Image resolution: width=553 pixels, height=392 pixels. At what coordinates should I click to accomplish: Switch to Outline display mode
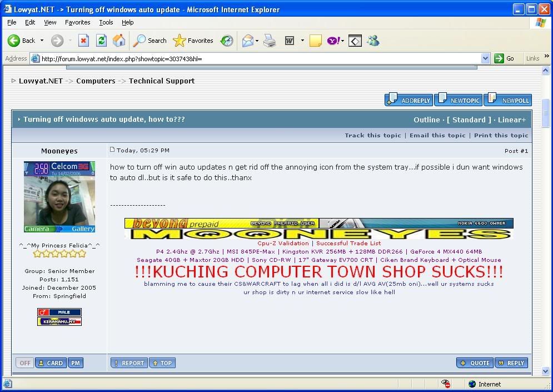tap(426, 120)
